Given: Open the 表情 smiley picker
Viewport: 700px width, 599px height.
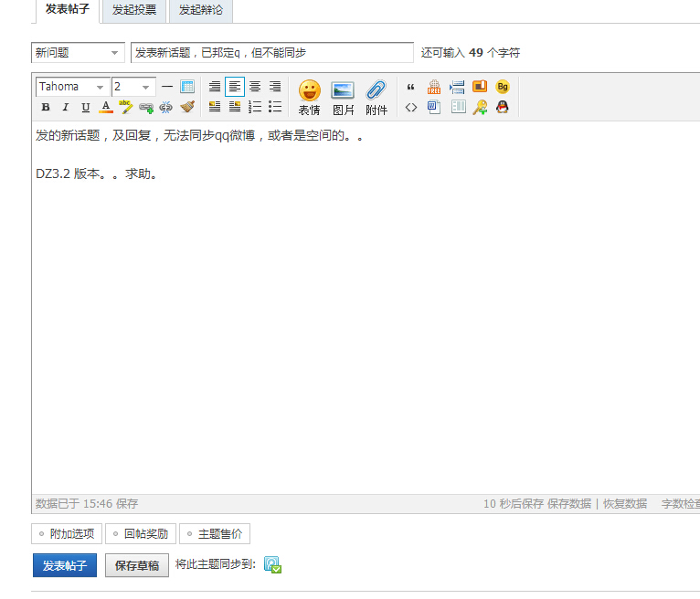Looking at the screenshot, I should [x=310, y=98].
